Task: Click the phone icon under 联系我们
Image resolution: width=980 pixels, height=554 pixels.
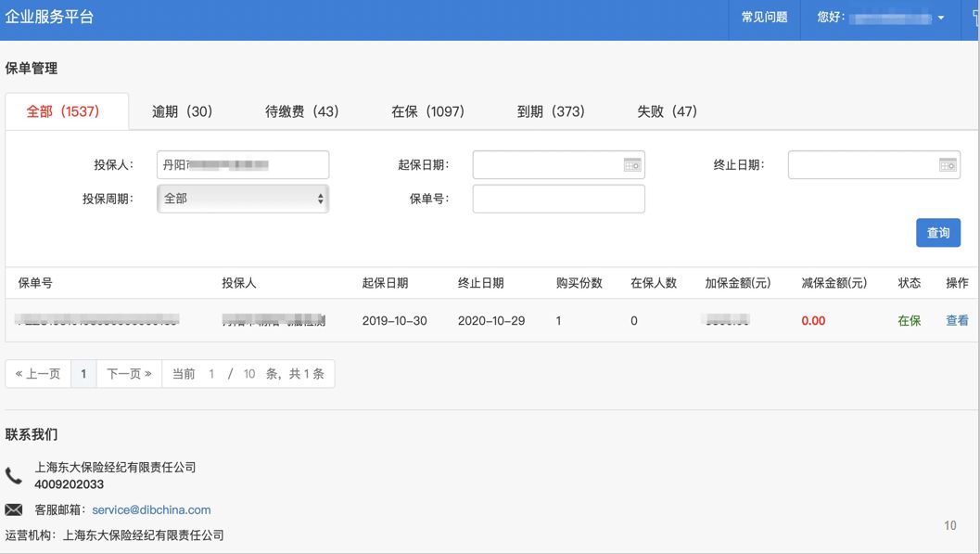Action: pyautogui.click(x=14, y=476)
